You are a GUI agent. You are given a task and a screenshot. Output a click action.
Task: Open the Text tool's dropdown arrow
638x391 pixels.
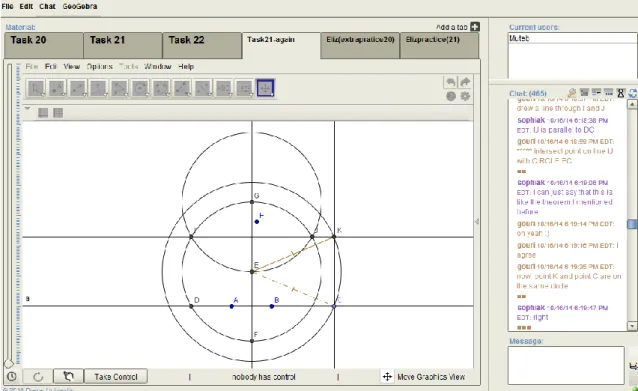pos(230,95)
